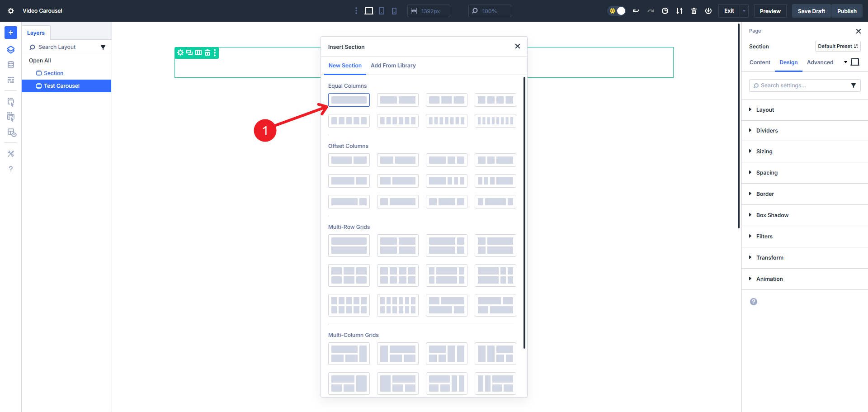
Task: Click the Publish button
Action: coord(847,10)
